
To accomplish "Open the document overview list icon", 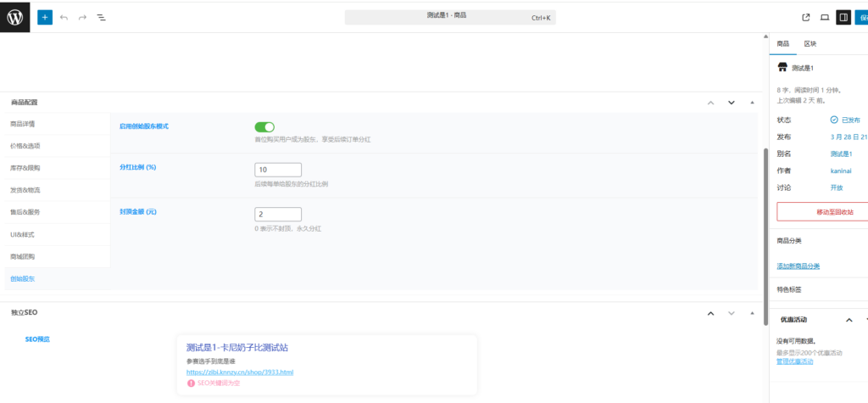I will [101, 17].
